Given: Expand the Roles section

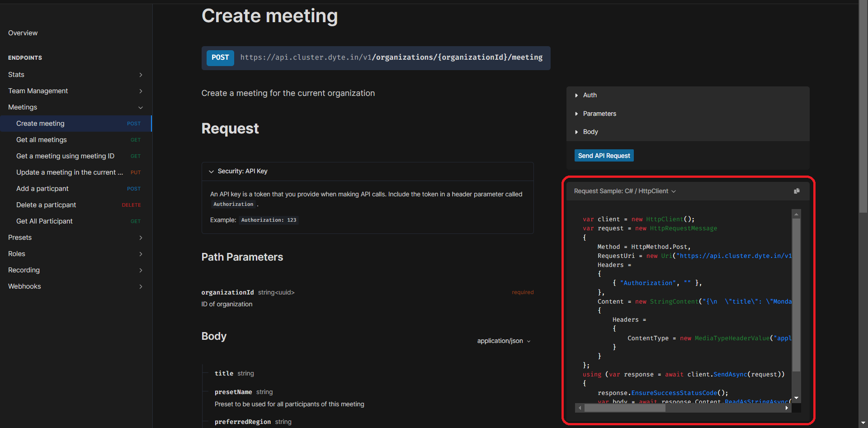Looking at the screenshot, I should coord(75,254).
